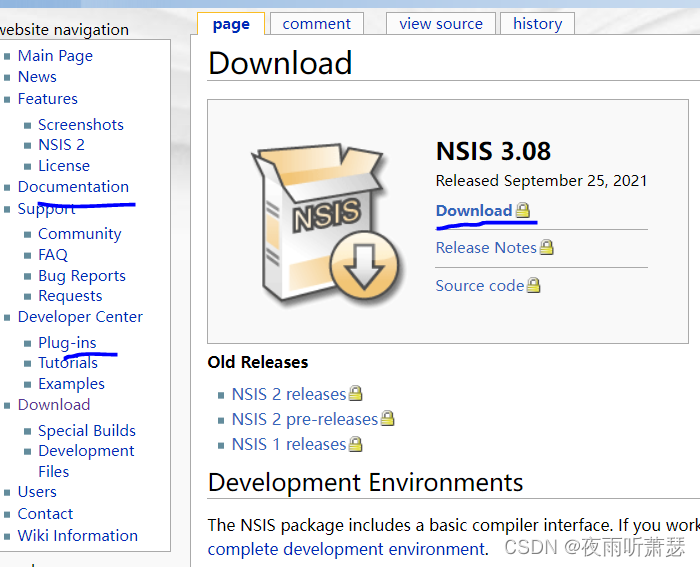Click lock icon next to NSIS 2 releases

[x=355, y=393]
